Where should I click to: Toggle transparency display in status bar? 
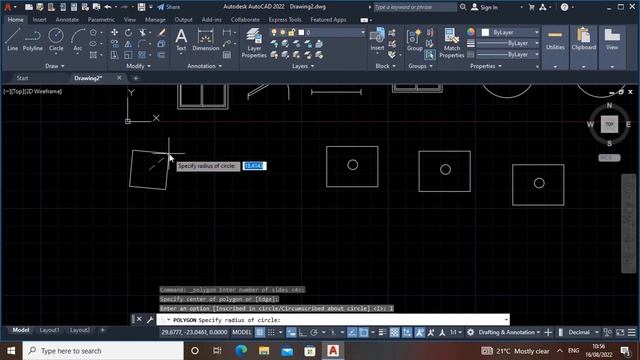click(x=394, y=333)
